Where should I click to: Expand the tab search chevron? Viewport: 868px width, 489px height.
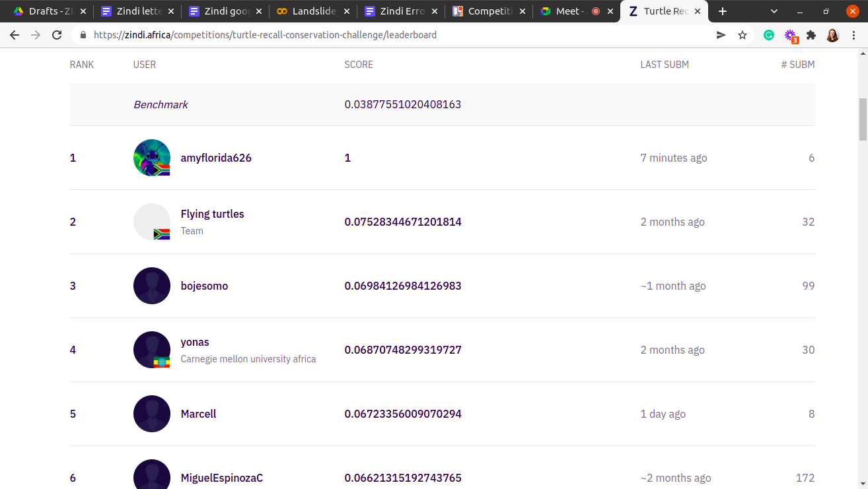pos(774,11)
